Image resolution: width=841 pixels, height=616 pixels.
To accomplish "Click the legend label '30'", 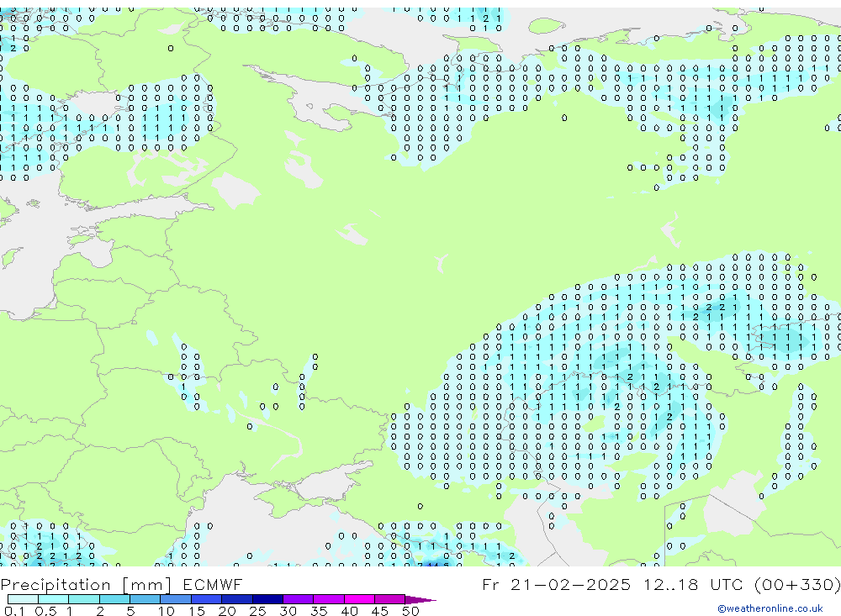I will (288, 611).
